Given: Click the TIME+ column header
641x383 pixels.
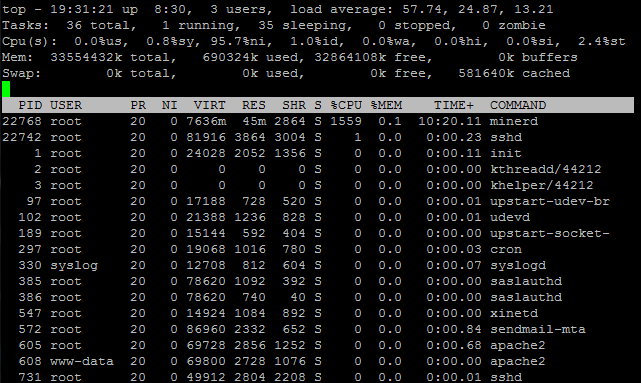Looking at the screenshot, I should (x=454, y=105).
